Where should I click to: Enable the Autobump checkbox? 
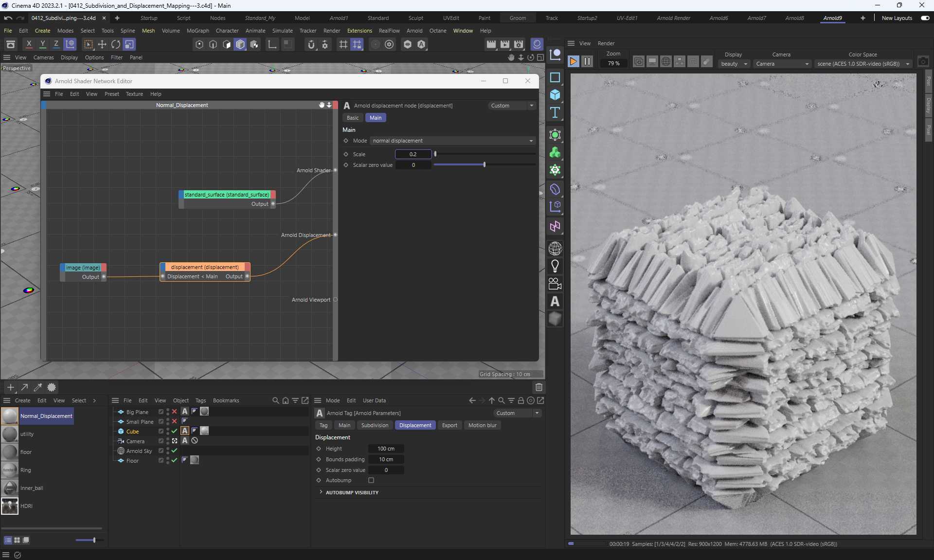[x=371, y=480]
